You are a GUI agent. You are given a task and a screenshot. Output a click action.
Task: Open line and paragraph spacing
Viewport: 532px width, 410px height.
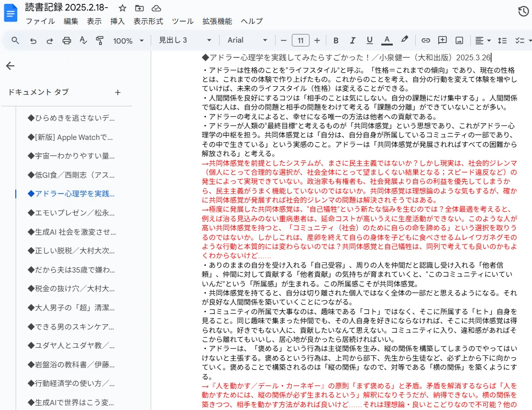coord(502,40)
